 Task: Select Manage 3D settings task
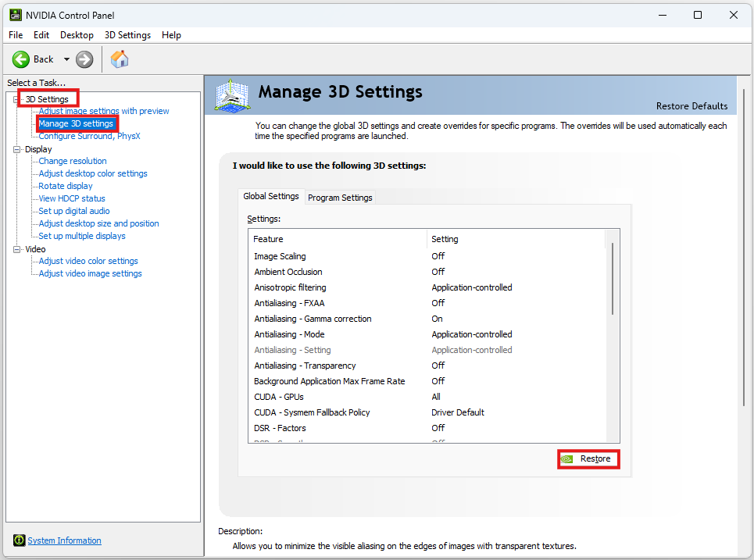pos(76,123)
